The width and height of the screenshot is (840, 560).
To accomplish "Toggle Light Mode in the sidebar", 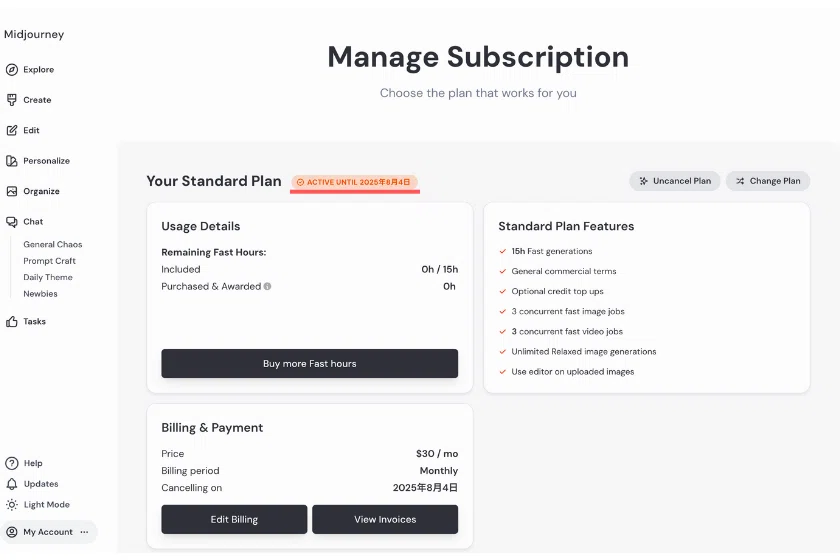I will (x=38, y=505).
